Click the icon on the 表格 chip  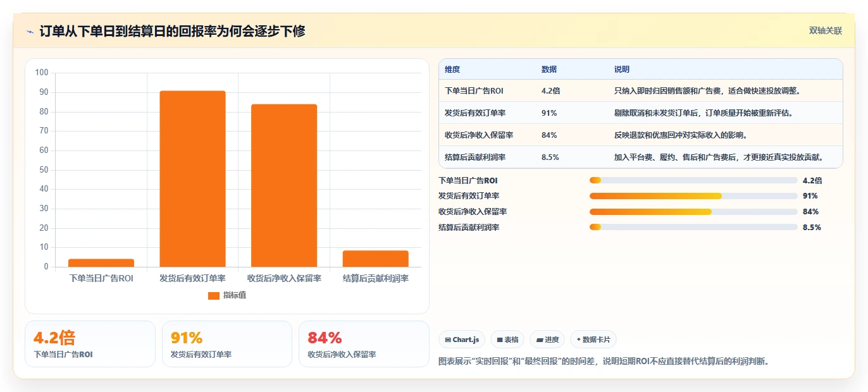(500, 340)
